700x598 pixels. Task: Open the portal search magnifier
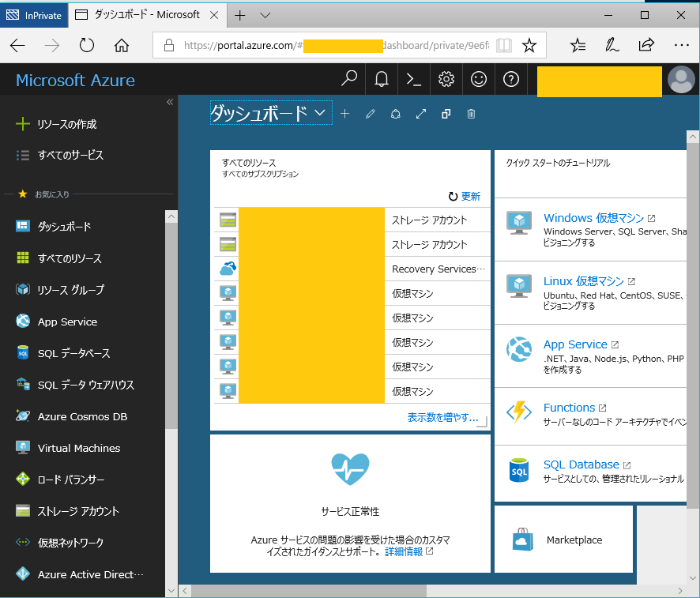click(x=348, y=79)
